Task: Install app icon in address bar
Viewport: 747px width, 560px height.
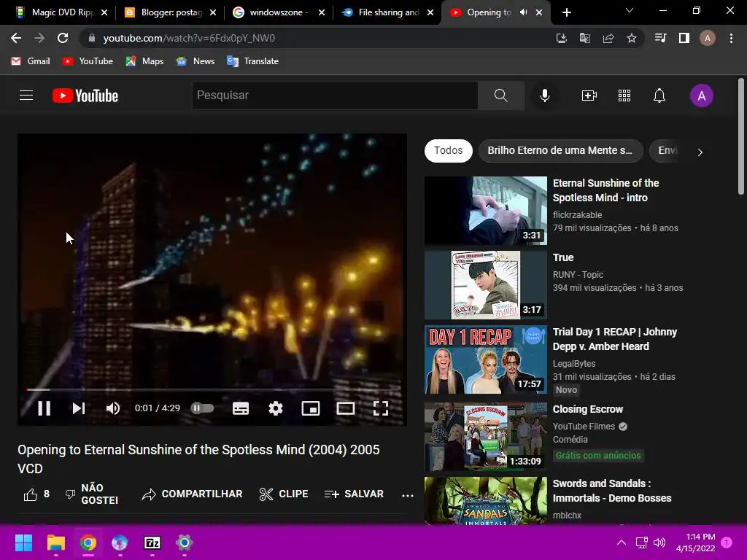Action: pos(562,38)
